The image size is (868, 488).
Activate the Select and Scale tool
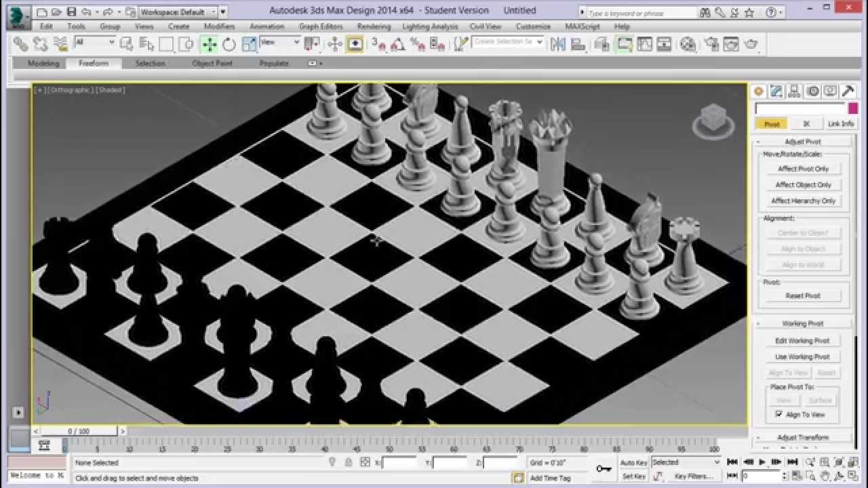pyautogui.click(x=249, y=44)
